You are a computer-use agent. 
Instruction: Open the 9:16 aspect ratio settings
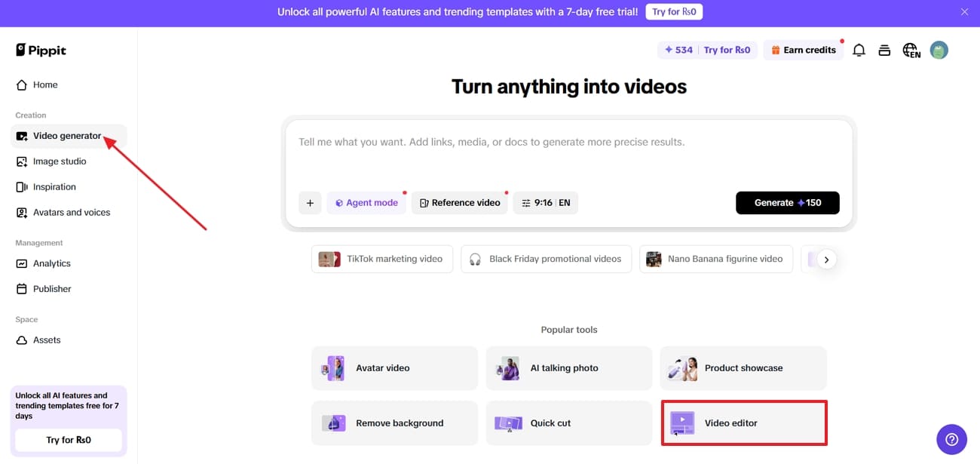point(545,202)
